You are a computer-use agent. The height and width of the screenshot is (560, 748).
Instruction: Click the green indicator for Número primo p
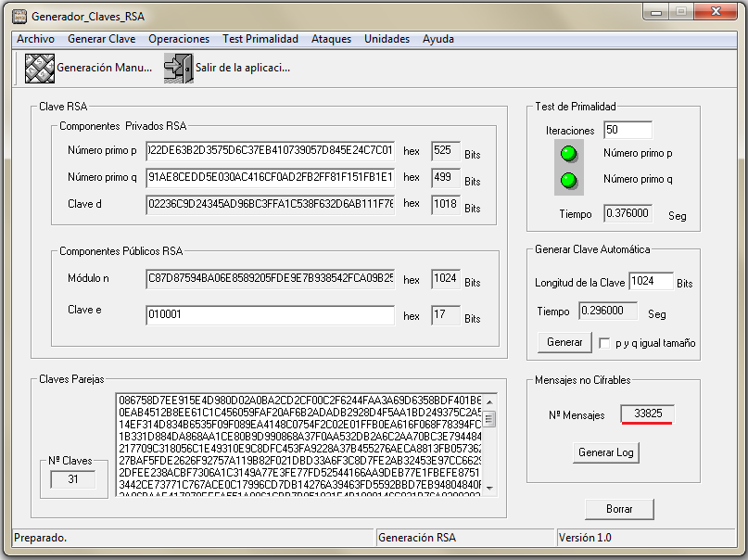coord(568,153)
